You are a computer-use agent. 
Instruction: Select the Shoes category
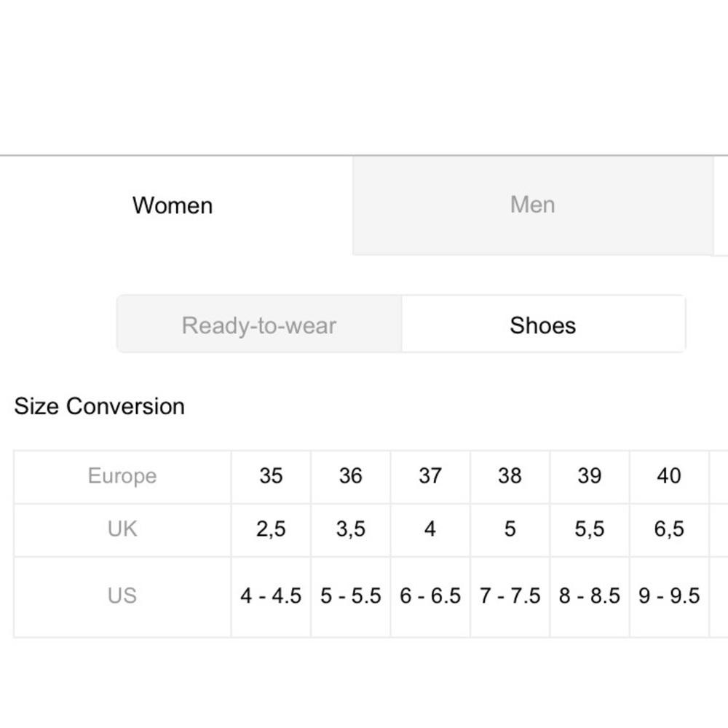coord(543,325)
